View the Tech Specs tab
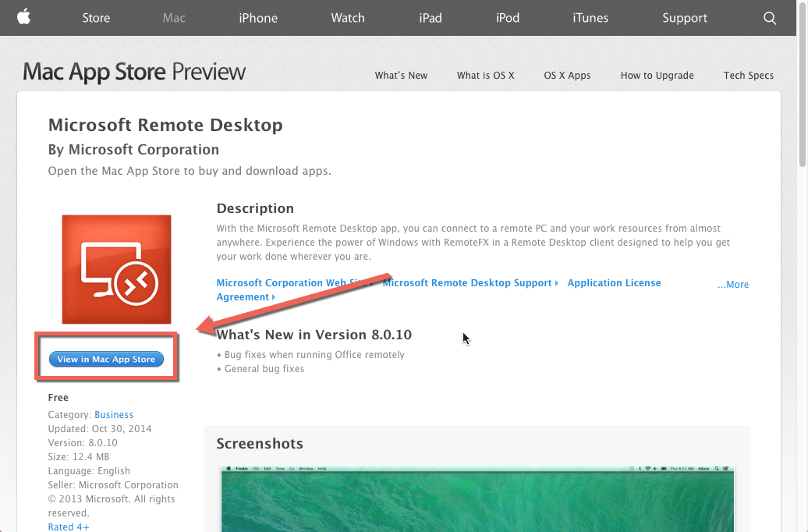Viewport: 808px width, 532px height. [749, 75]
